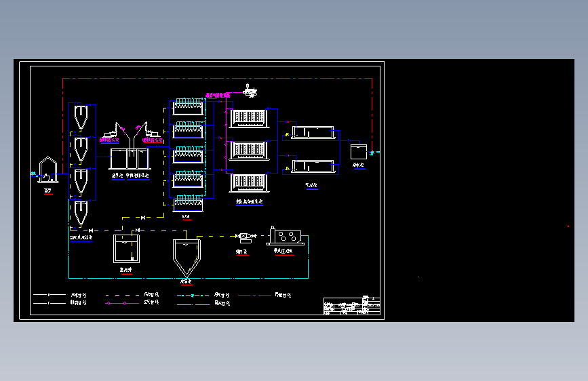The width and height of the screenshot is (588, 381).
Task: Select the belt filter press with four rollers
Action: 286,236
